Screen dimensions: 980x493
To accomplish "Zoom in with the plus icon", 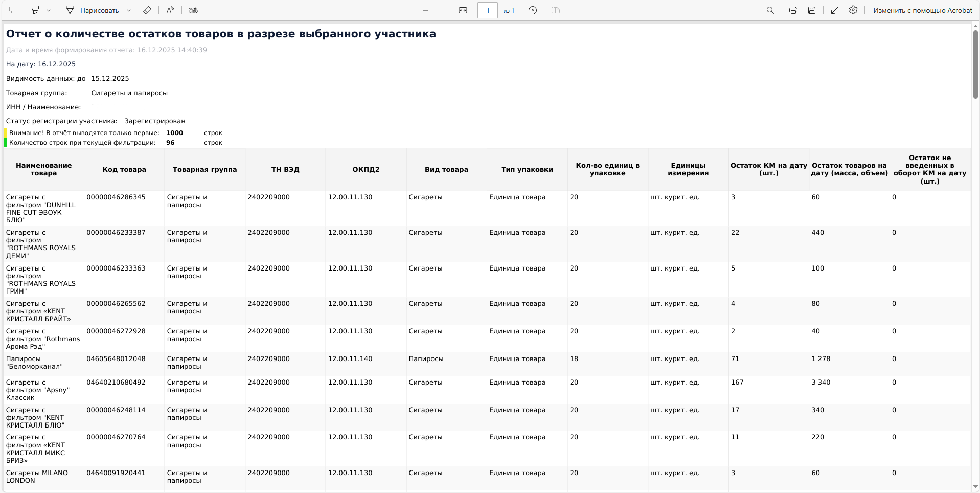I will [444, 10].
